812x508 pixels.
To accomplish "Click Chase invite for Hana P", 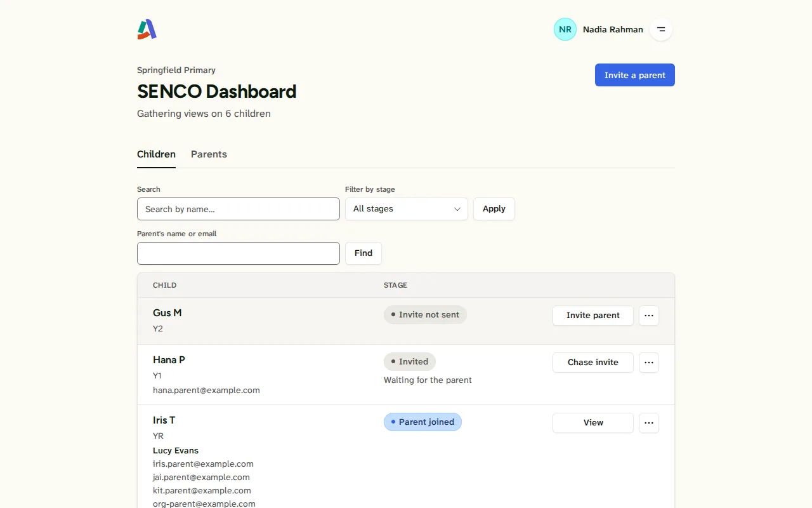I will tap(593, 363).
